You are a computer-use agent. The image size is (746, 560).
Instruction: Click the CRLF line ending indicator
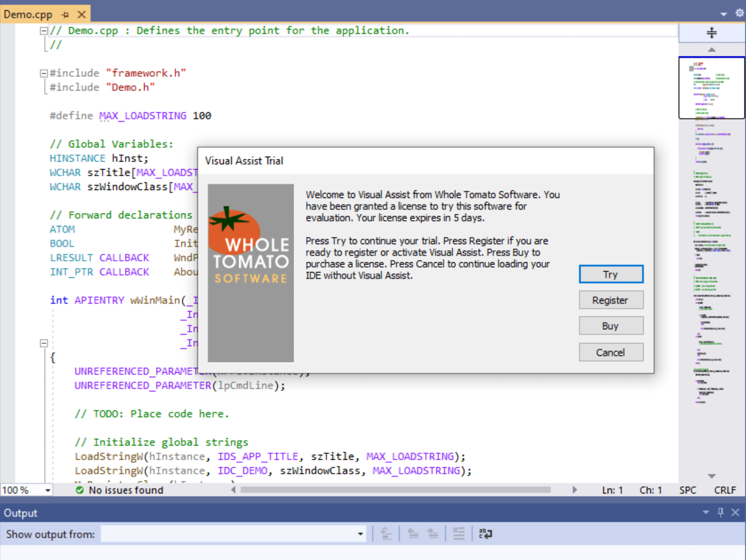725,490
